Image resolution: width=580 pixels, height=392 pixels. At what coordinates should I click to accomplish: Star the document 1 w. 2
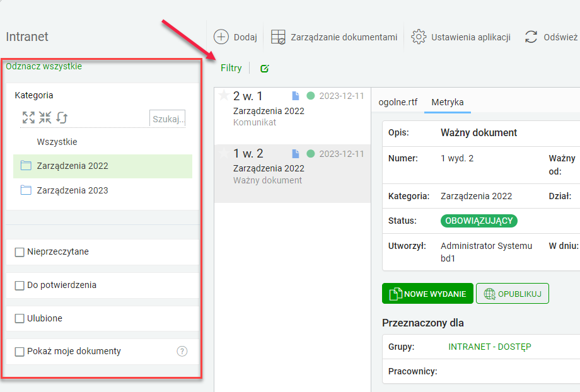223,153
